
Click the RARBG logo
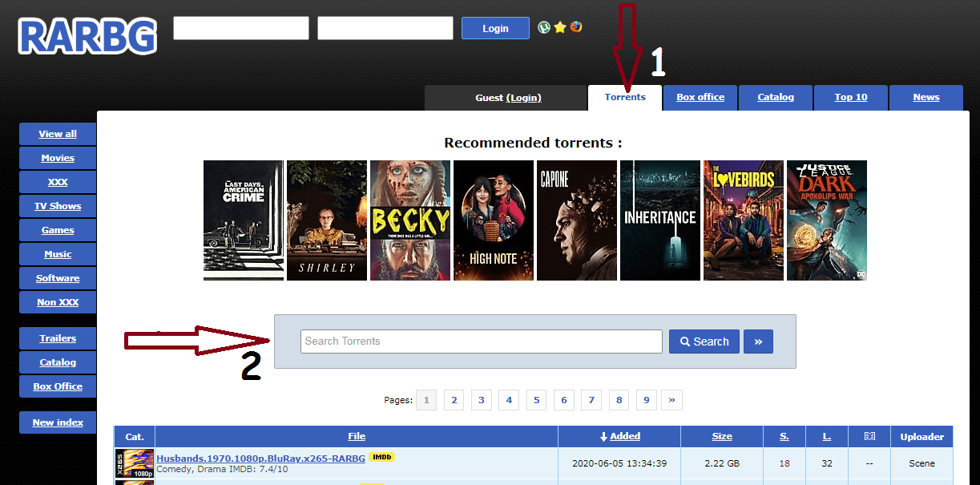(87, 36)
